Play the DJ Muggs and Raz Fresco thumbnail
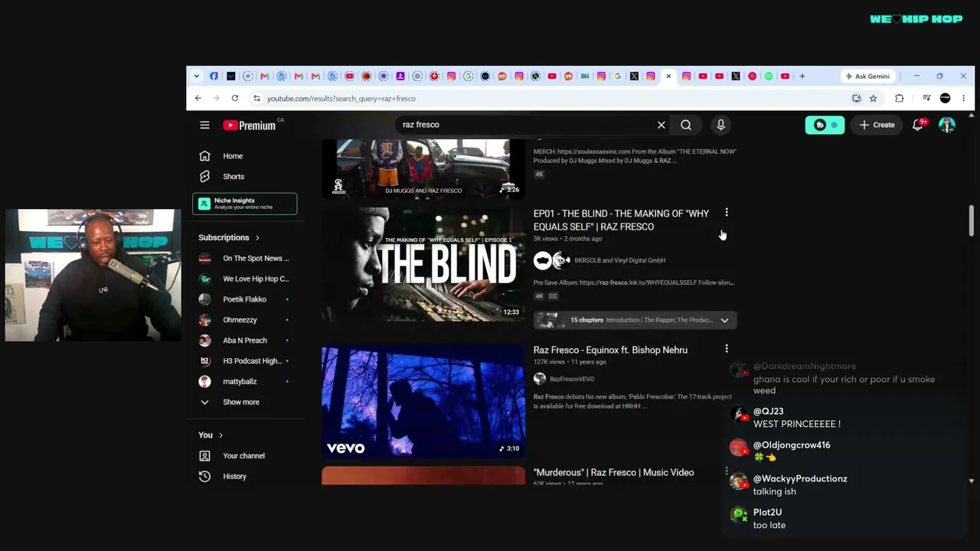This screenshot has width=980, height=551. click(x=423, y=169)
